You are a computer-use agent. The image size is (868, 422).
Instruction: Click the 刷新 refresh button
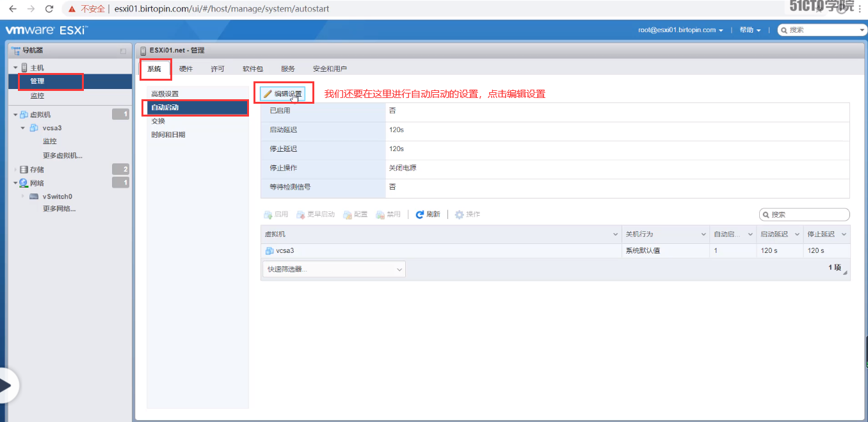[428, 215]
